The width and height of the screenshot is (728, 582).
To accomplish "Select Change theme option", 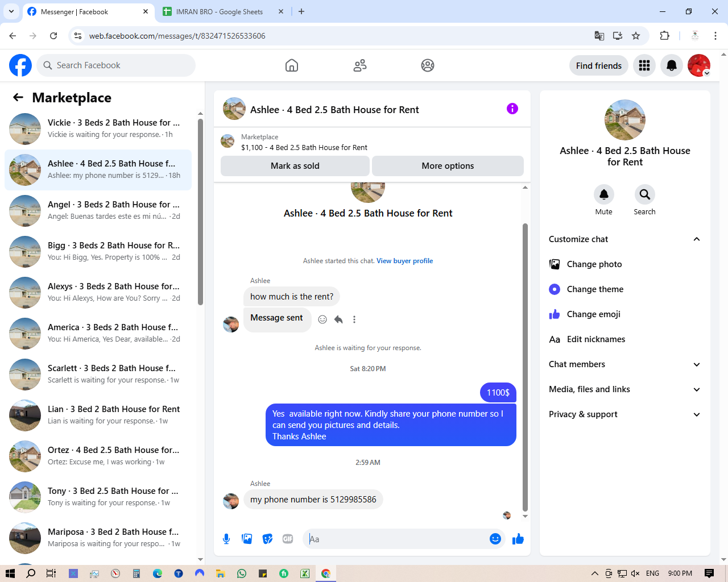I will [624, 289].
